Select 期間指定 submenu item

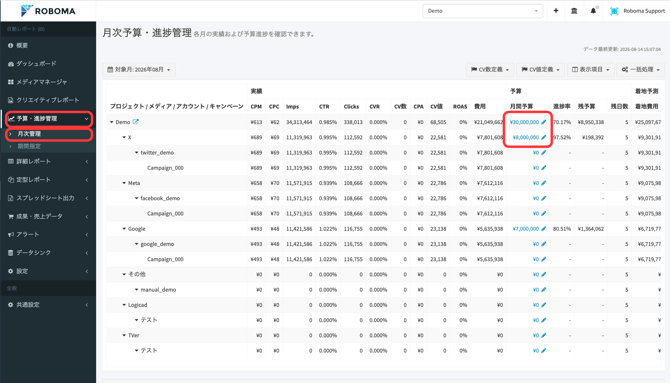point(48,146)
